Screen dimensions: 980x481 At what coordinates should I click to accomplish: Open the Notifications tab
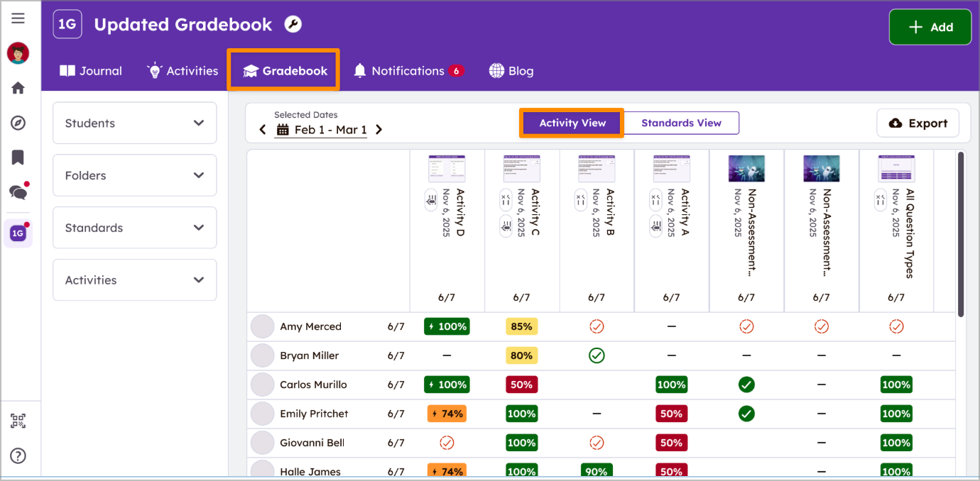408,71
